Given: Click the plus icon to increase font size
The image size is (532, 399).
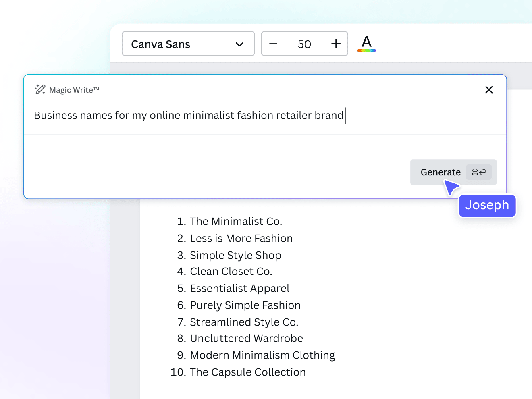Looking at the screenshot, I should click(335, 44).
